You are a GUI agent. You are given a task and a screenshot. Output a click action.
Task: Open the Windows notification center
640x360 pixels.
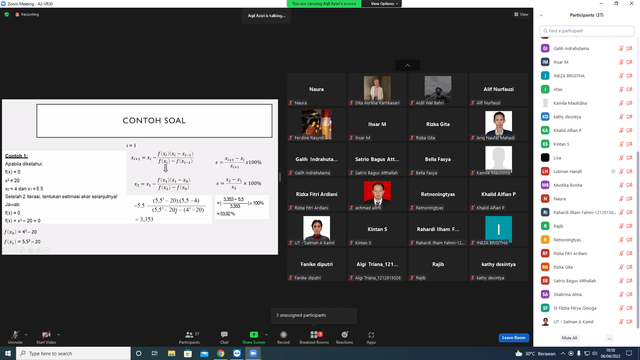tap(629, 353)
